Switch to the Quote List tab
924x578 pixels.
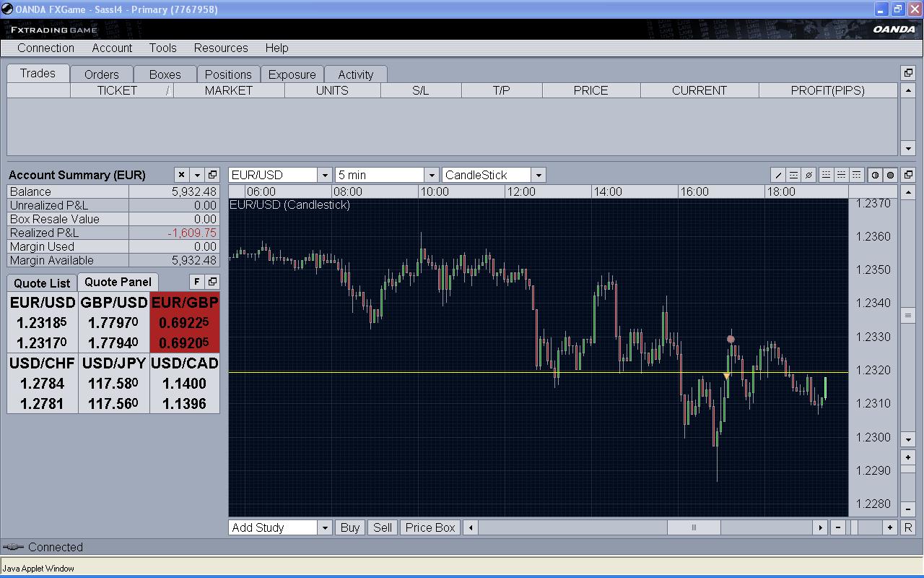42,283
